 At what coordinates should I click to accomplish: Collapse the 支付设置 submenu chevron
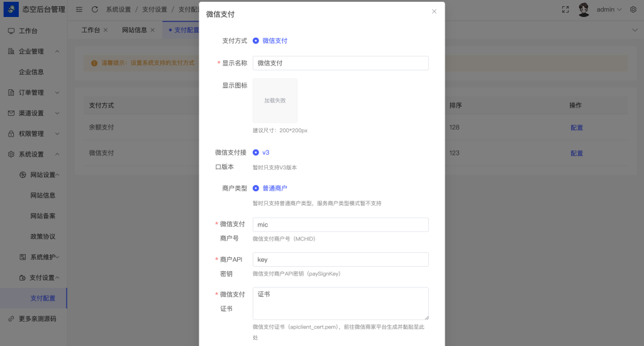[x=57, y=277]
